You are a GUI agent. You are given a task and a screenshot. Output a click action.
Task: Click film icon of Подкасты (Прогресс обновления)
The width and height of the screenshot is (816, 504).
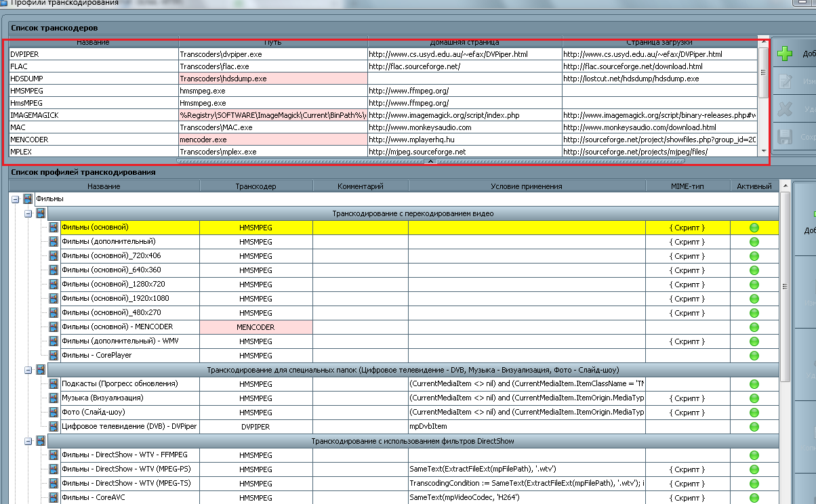[x=54, y=384]
